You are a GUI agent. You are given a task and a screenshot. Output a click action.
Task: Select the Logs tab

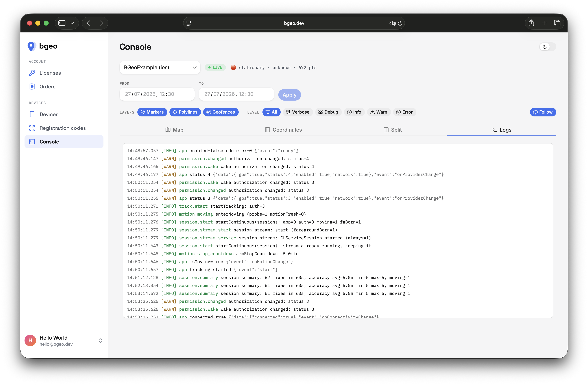pyautogui.click(x=501, y=130)
